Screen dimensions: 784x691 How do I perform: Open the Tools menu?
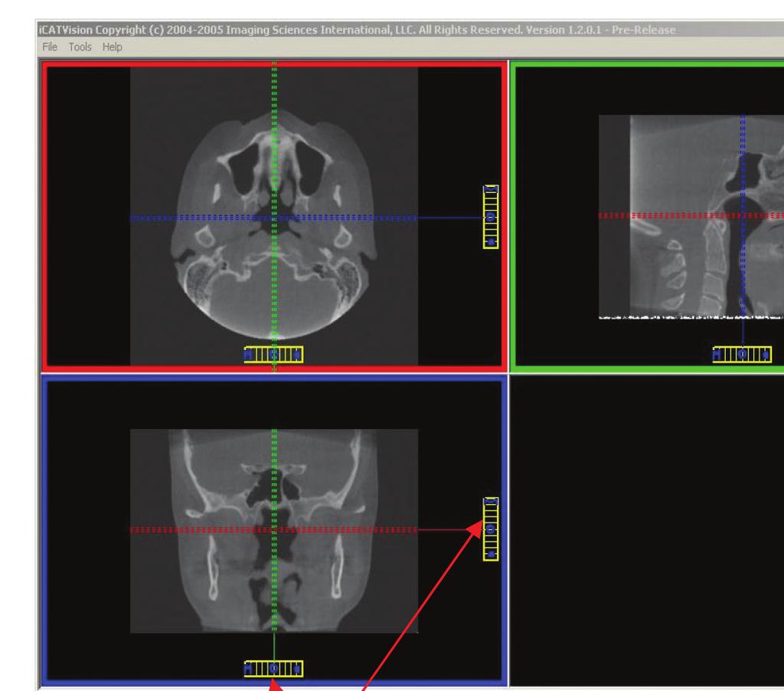[80, 47]
